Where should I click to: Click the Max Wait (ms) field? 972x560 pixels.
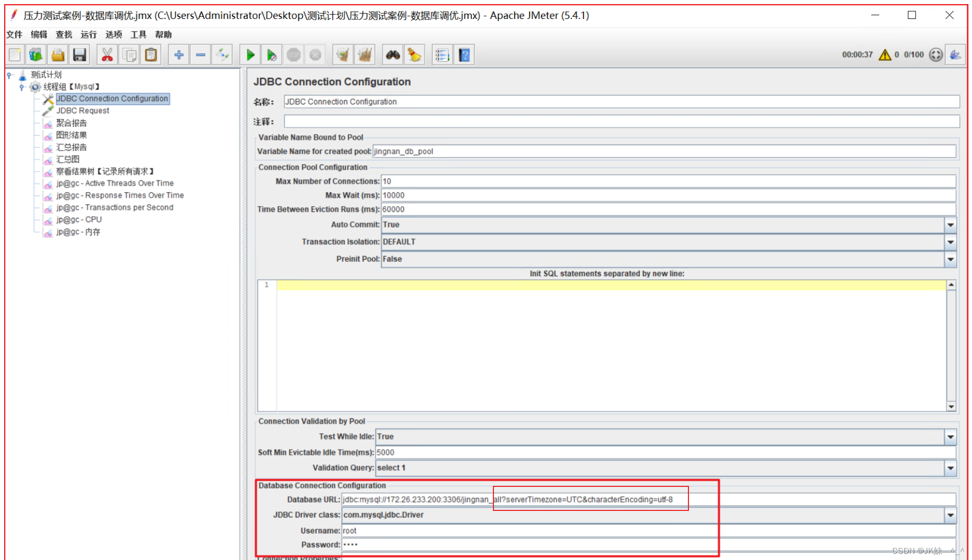[668, 195]
